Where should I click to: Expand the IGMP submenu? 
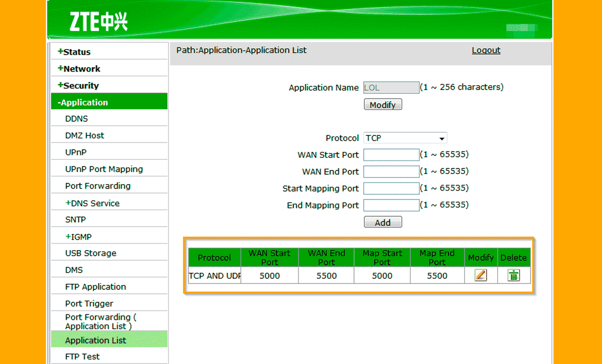(x=78, y=237)
